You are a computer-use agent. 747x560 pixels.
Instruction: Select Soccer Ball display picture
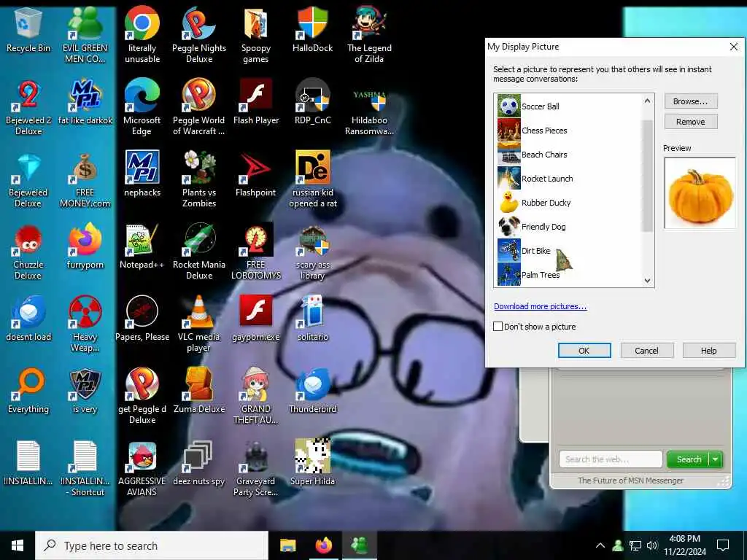(x=569, y=106)
